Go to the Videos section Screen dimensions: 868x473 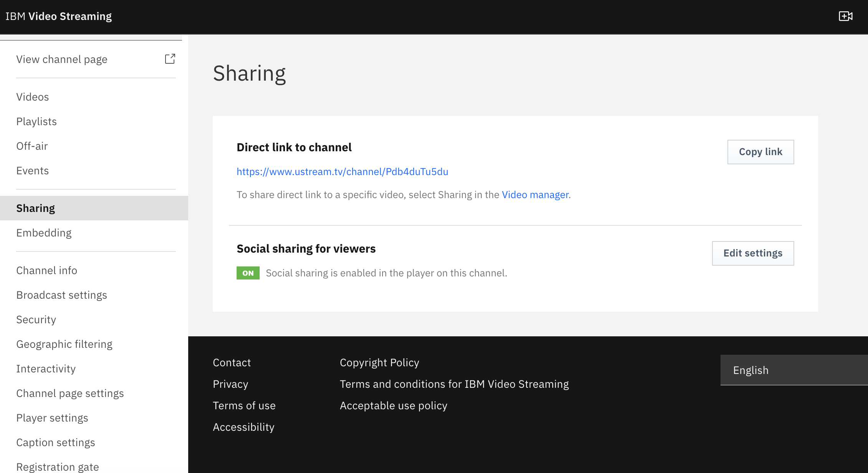[x=33, y=97]
